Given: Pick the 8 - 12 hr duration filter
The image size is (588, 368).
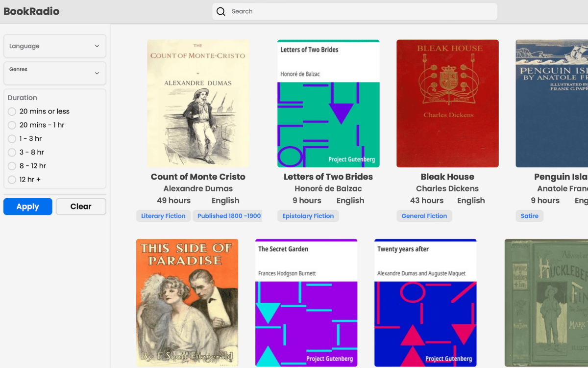Looking at the screenshot, I should [12, 166].
